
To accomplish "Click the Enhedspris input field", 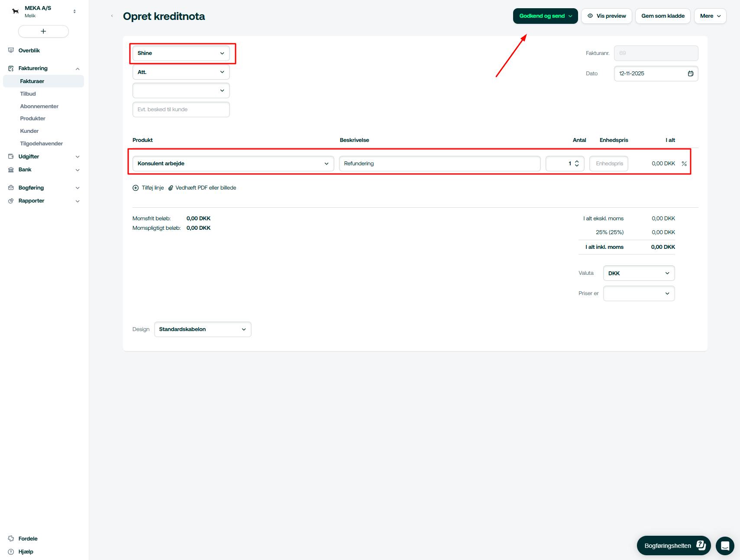I will [x=609, y=164].
